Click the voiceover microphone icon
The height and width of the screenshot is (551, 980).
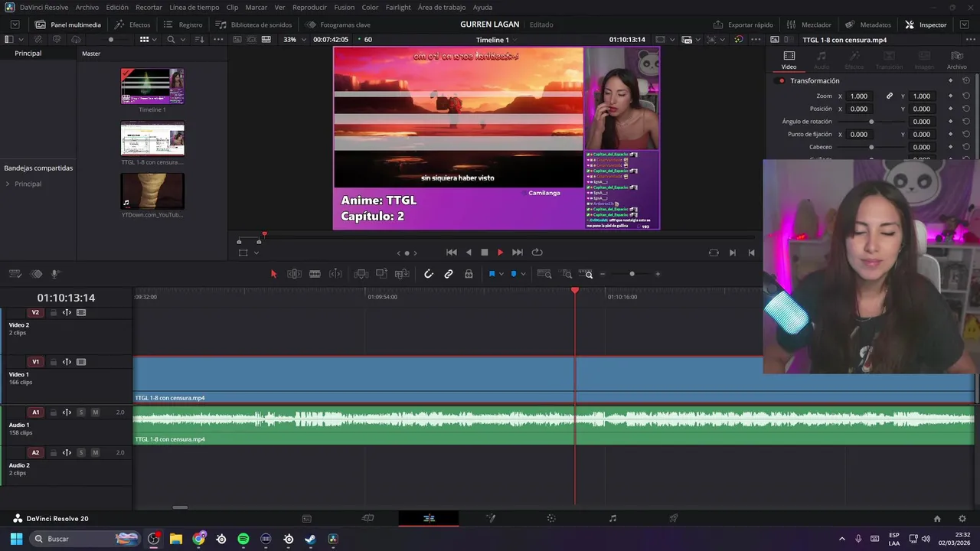[x=55, y=274]
